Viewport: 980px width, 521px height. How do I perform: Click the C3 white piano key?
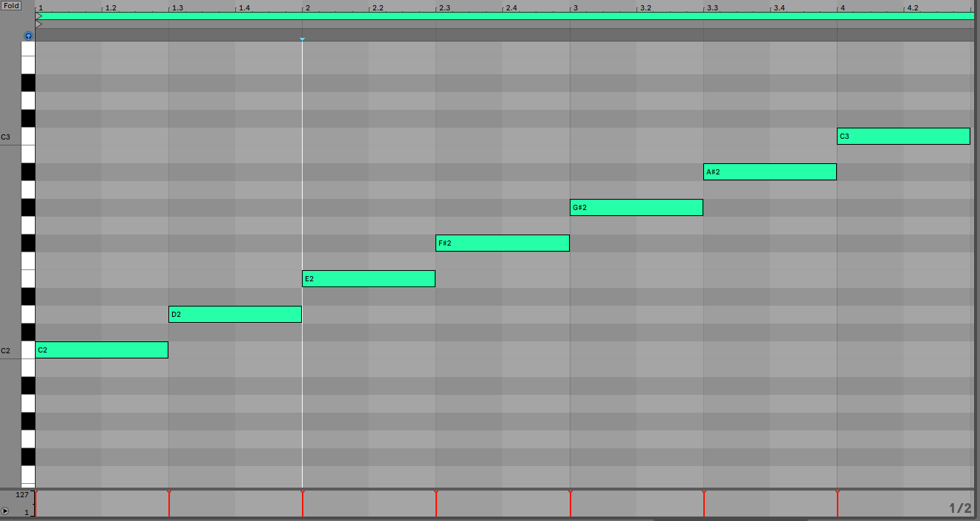(28, 136)
